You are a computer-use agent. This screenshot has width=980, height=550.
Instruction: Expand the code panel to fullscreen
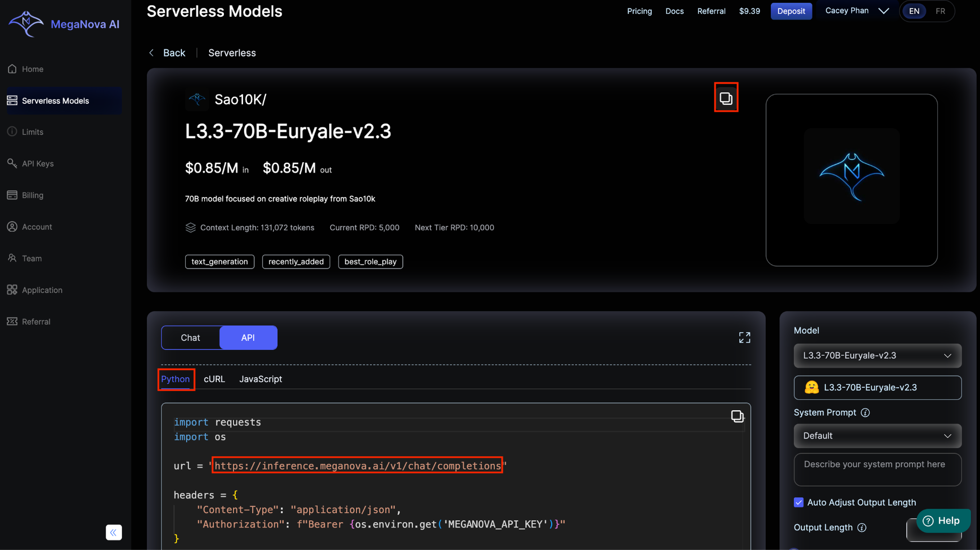[744, 337]
